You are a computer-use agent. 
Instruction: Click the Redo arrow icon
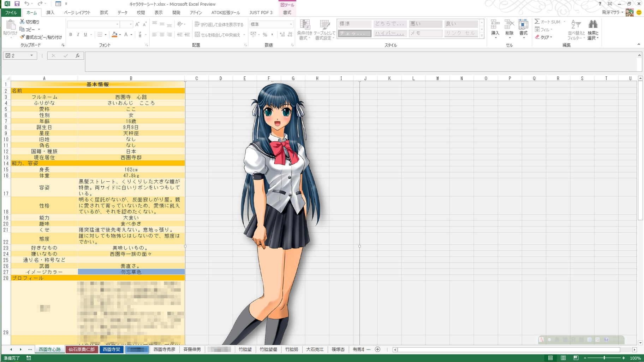coord(40,4)
